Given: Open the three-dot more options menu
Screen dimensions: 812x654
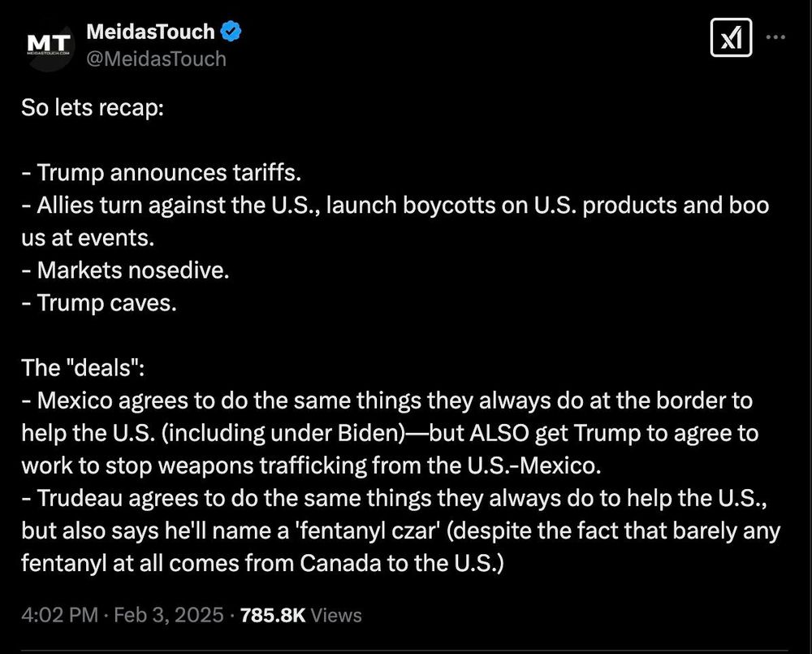Looking at the screenshot, I should (x=775, y=37).
